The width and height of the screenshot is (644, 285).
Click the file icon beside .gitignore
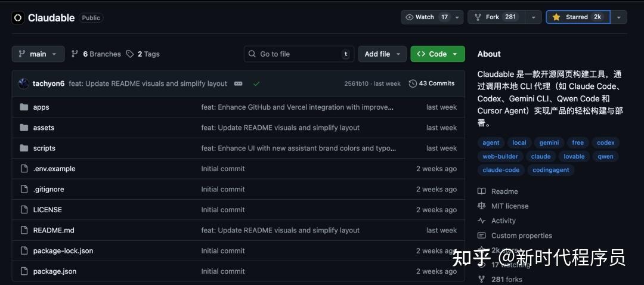point(24,190)
